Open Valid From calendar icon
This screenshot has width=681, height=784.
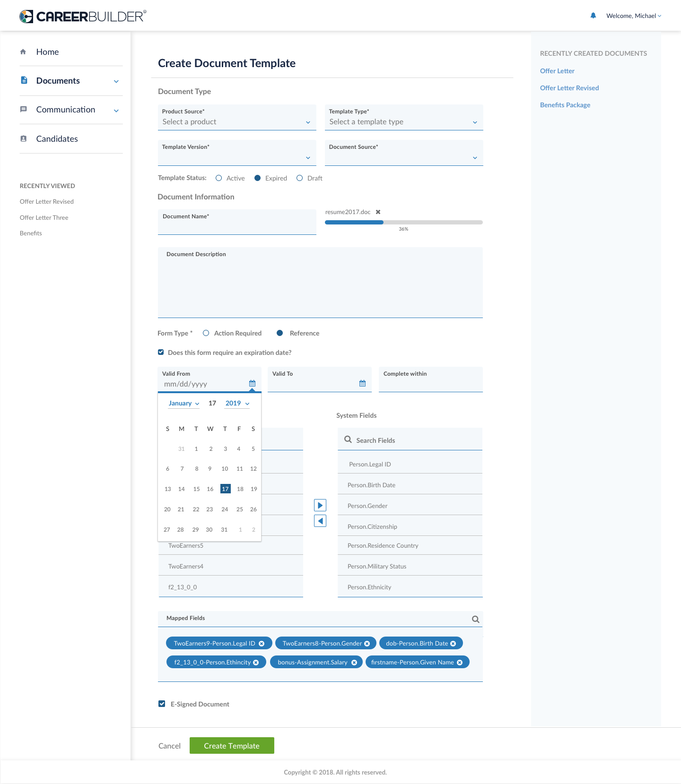pyautogui.click(x=252, y=383)
